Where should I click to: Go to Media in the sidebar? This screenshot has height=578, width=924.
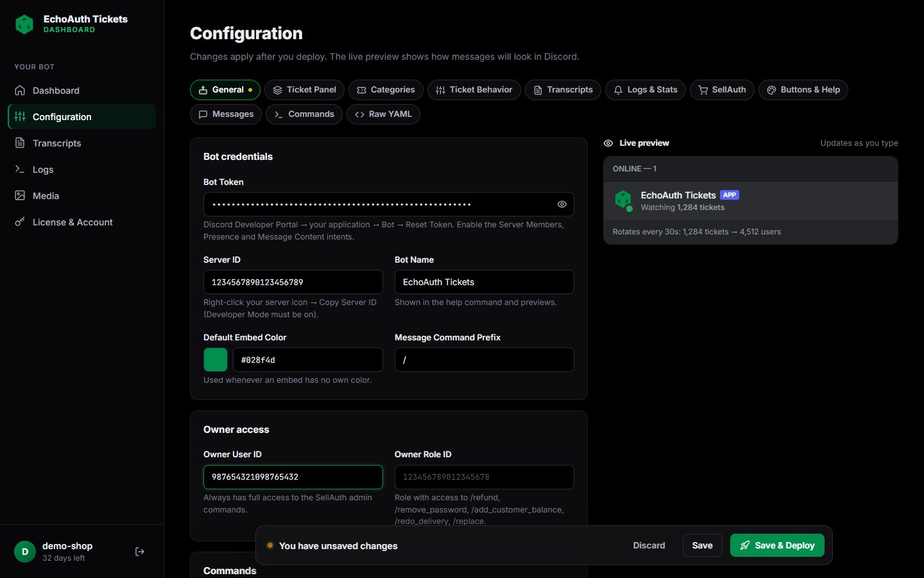(x=81, y=196)
